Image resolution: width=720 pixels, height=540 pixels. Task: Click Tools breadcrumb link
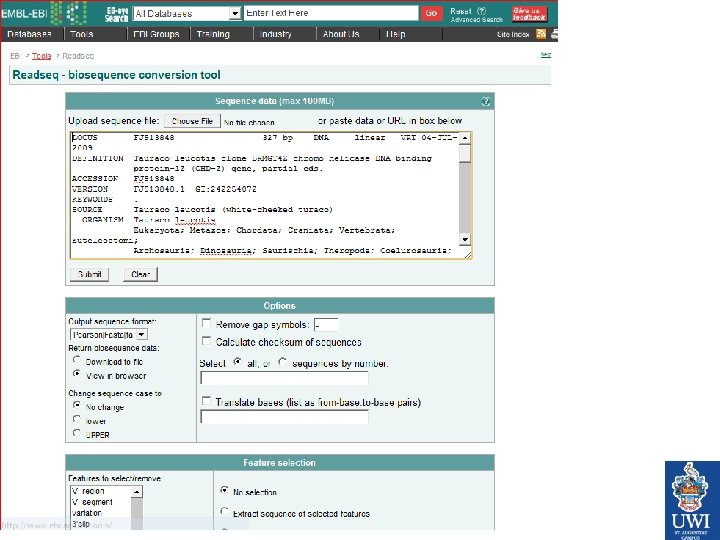41,56
